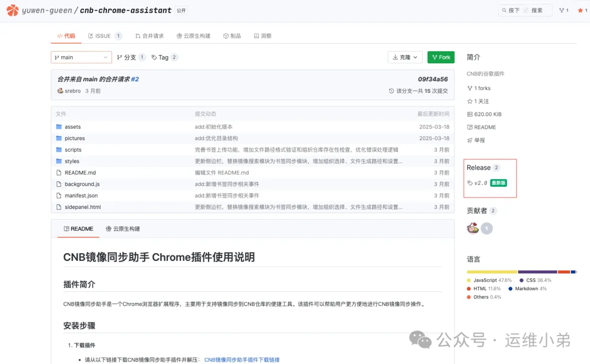Click commit message add:优化目录结构
This screenshot has height=364, width=590.
[216, 138]
